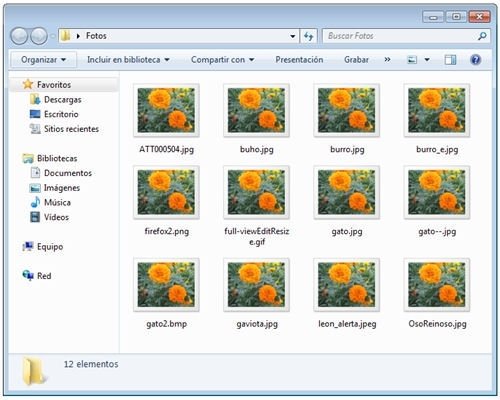
Task: Show more toolbar commands chevron
Action: pyautogui.click(x=387, y=60)
